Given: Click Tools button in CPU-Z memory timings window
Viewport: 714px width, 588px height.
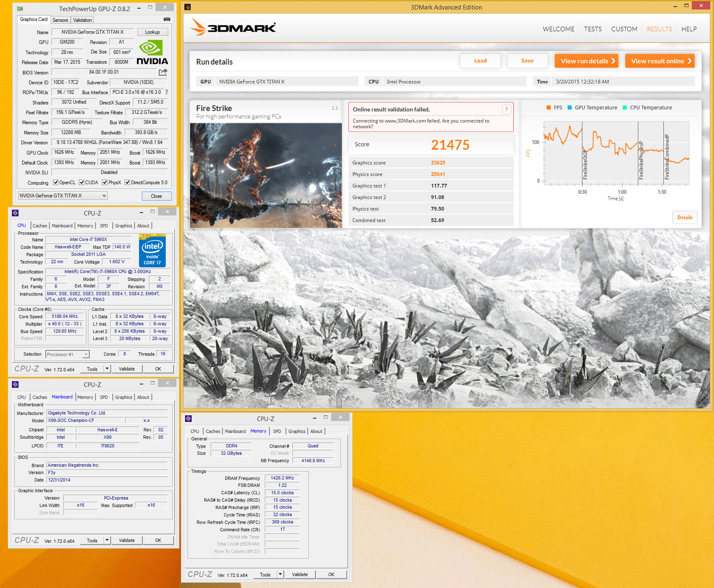Looking at the screenshot, I should pos(265,574).
